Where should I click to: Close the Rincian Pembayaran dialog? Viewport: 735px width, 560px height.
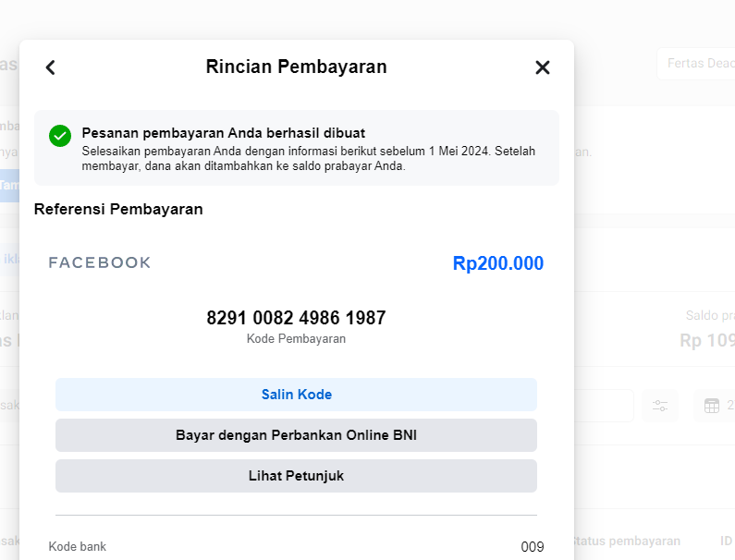[543, 67]
